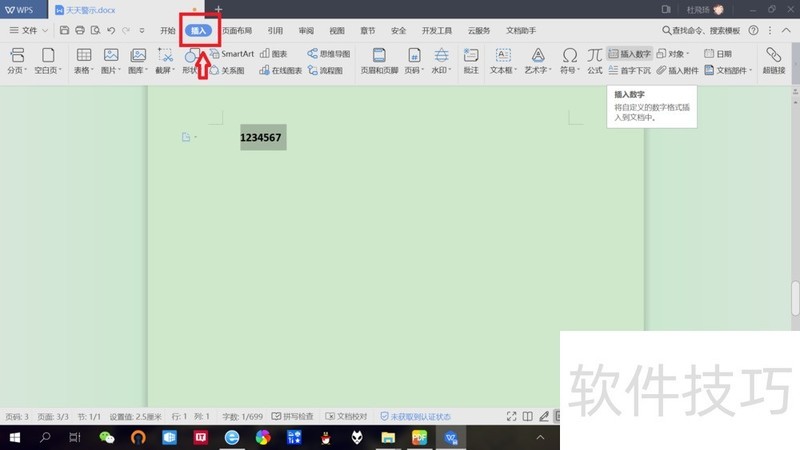Insert a comment (批注)

(471, 61)
